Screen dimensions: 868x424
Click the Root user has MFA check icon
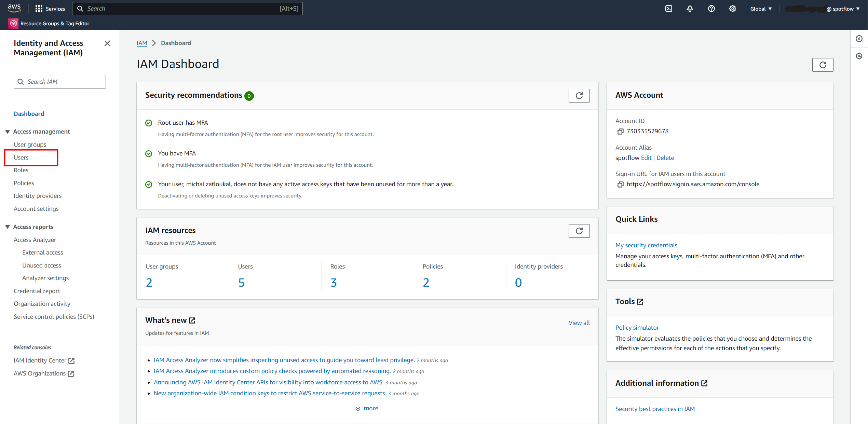pos(149,123)
